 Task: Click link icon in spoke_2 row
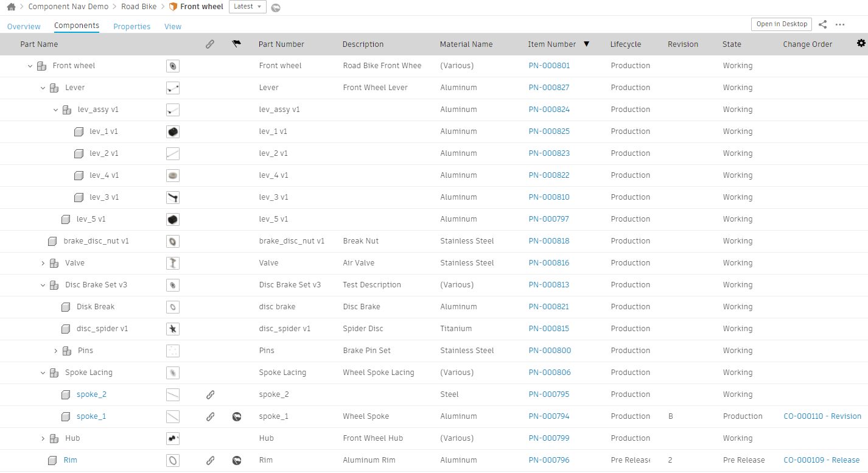pyautogui.click(x=210, y=394)
